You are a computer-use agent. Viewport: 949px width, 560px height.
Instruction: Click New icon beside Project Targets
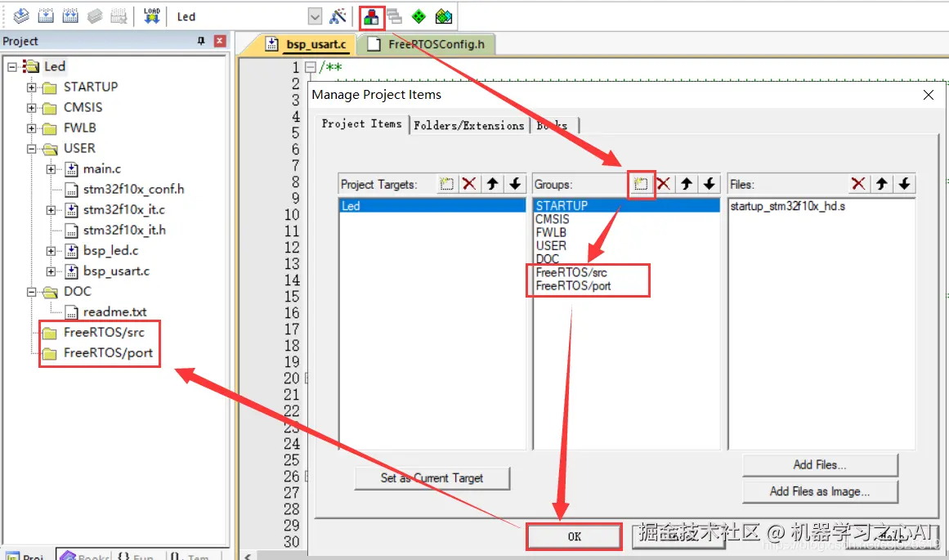(x=446, y=184)
